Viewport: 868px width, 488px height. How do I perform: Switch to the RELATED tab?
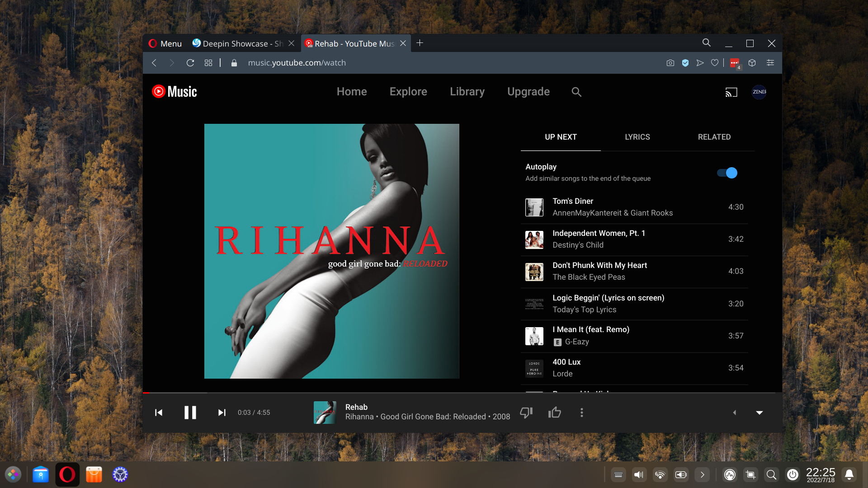(714, 137)
